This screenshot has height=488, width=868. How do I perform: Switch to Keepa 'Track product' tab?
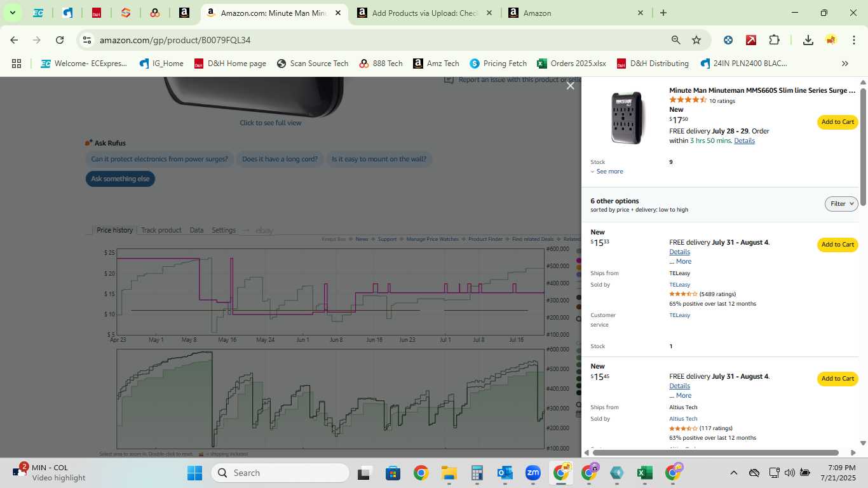pyautogui.click(x=161, y=230)
